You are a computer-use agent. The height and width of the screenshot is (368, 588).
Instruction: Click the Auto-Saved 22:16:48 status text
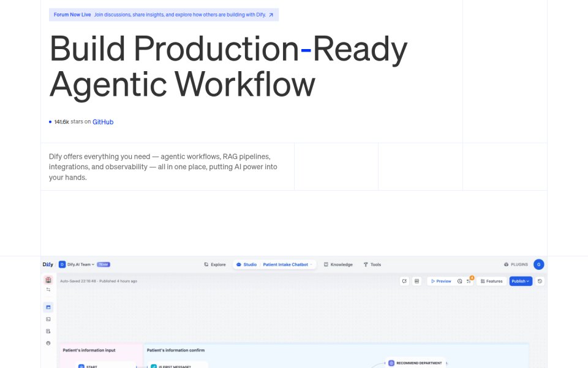point(78,281)
